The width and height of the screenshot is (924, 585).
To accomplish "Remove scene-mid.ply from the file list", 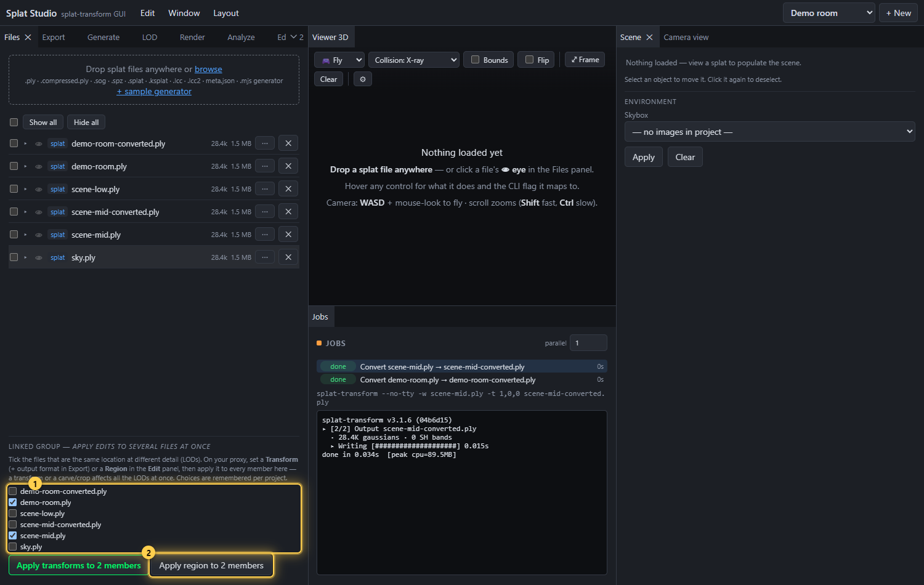I will pyautogui.click(x=288, y=235).
